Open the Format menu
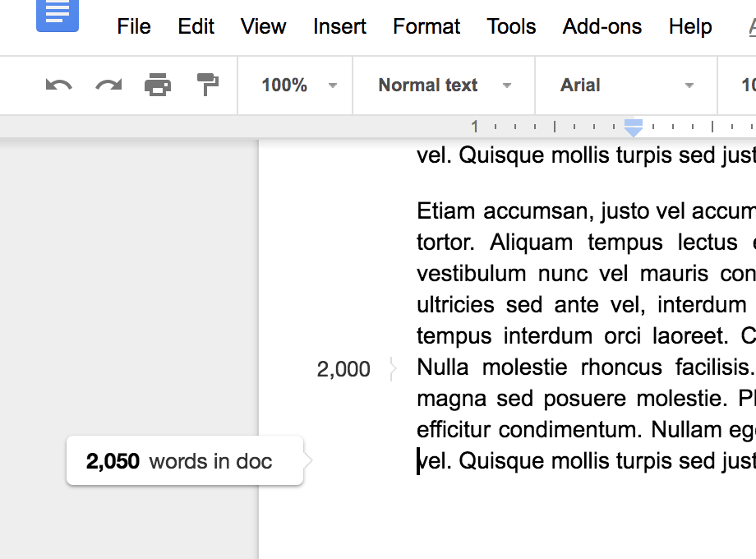This screenshot has width=756, height=559. 426,26
